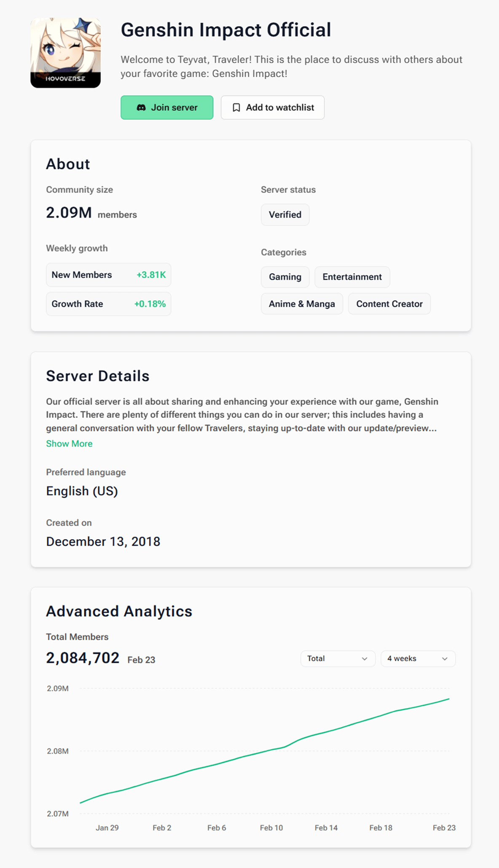Expand description with Show More
Image resolution: width=499 pixels, height=868 pixels.
coord(69,444)
